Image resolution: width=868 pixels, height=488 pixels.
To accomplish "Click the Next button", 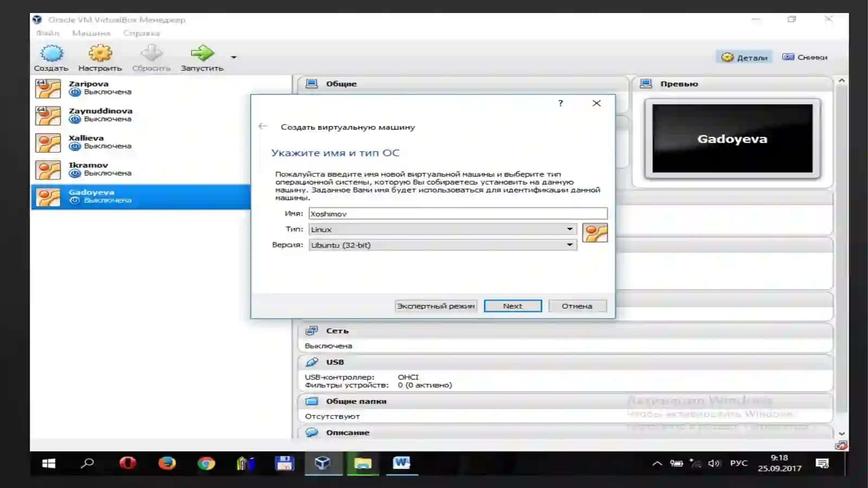I will point(513,306).
